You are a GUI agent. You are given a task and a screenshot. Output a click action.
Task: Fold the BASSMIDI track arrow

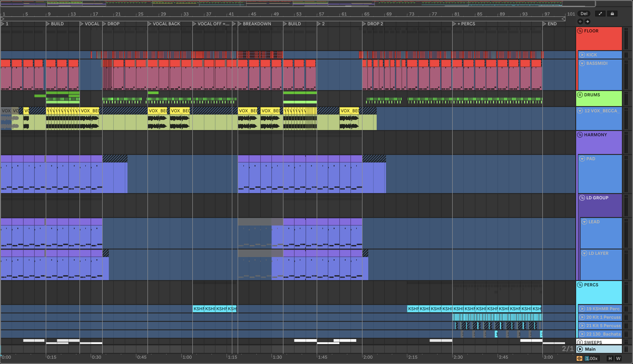click(582, 63)
